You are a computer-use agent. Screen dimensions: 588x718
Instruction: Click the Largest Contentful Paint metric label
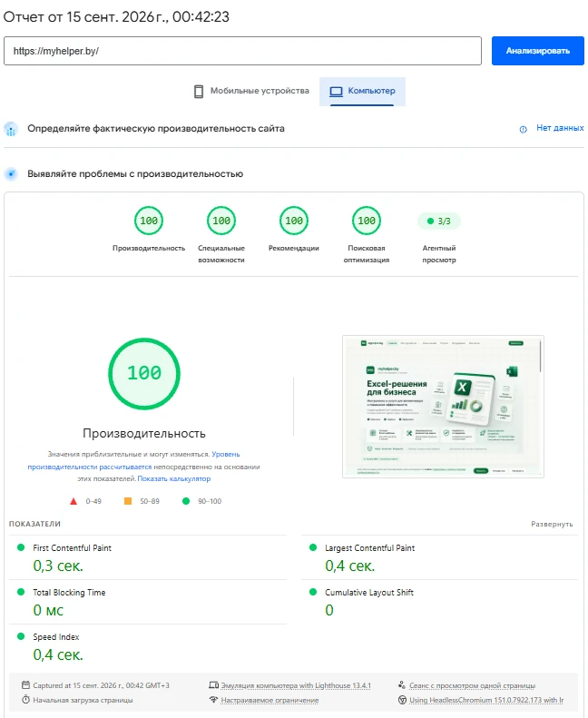tap(369, 548)
